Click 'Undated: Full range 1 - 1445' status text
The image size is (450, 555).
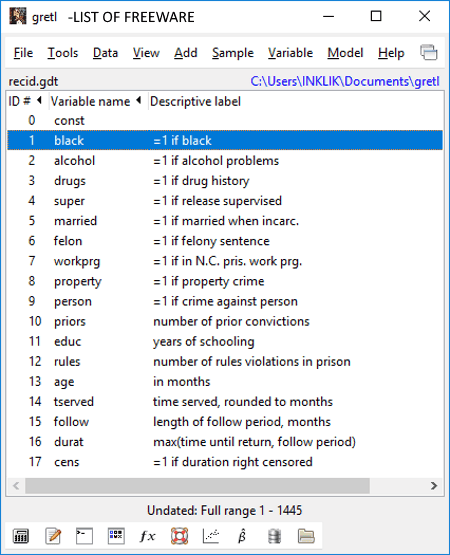click(x=224, y=510)
